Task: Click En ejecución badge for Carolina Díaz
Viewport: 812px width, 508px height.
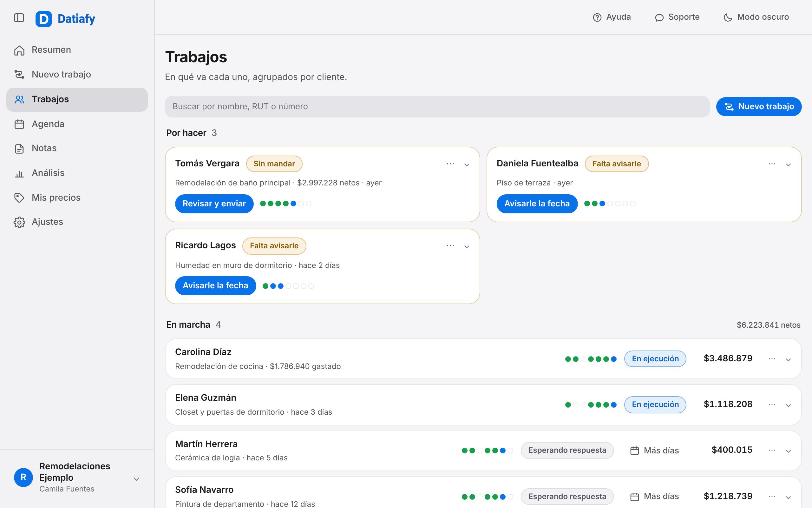Action: (655, 359)
